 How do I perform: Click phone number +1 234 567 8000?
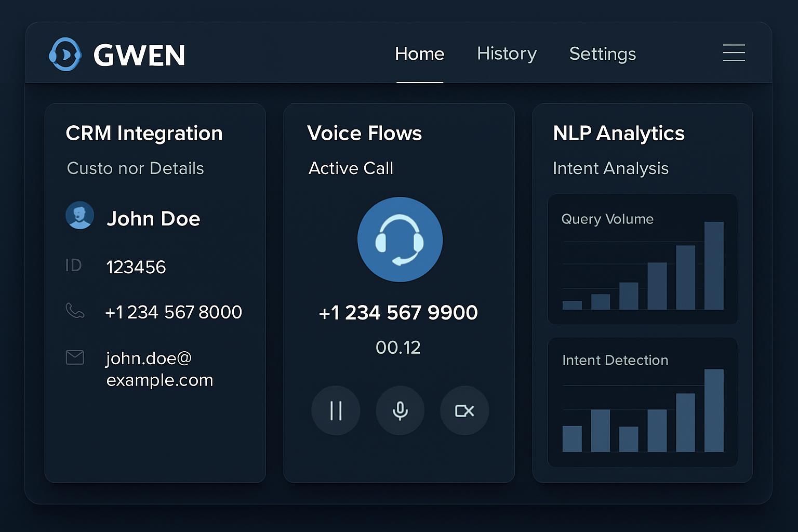click(x=174, y=312)
